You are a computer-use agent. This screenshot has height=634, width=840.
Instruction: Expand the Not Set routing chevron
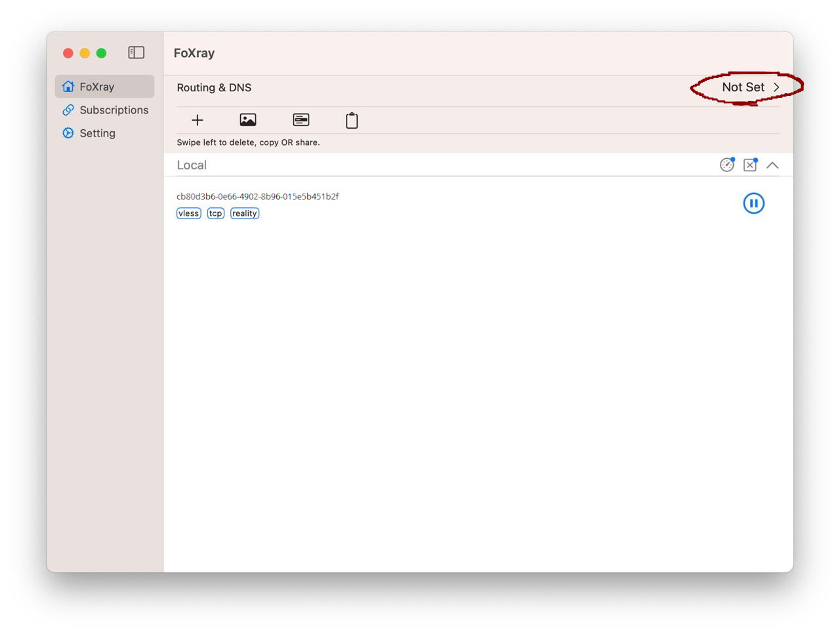click(776, 87)
